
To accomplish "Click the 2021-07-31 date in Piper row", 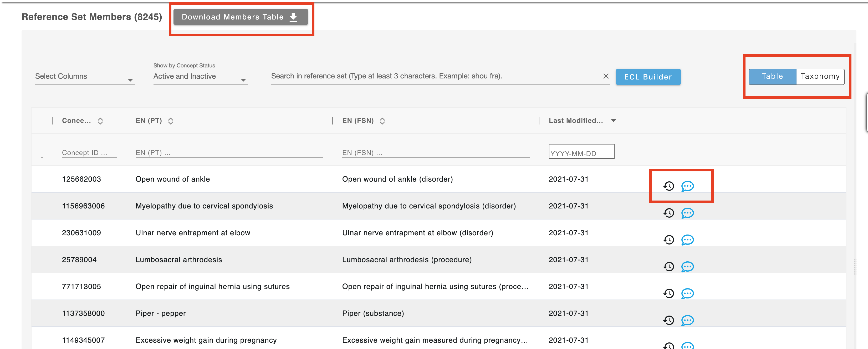I will click(568, 313).
